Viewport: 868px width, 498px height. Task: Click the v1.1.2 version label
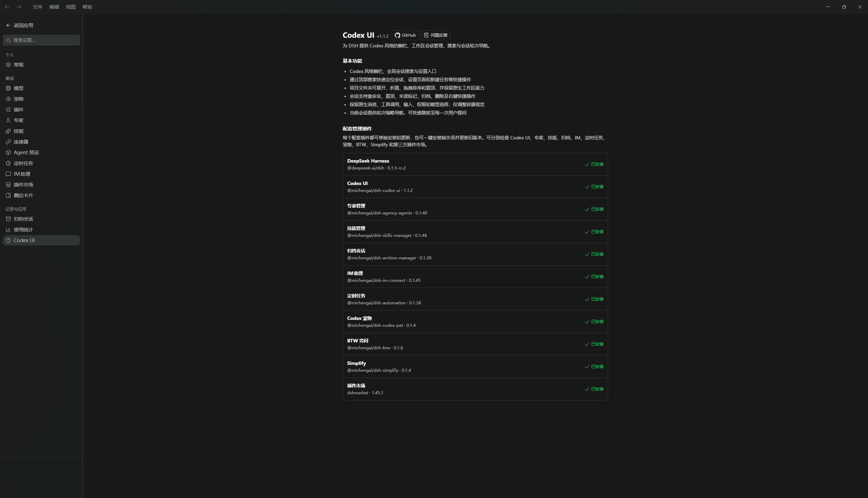point(383,36)
